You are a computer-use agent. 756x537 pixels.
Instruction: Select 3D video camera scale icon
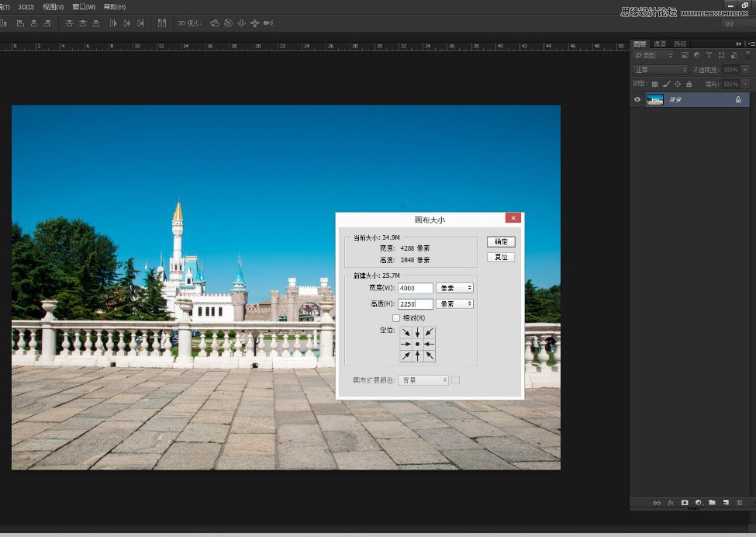(x=268, y=23)
